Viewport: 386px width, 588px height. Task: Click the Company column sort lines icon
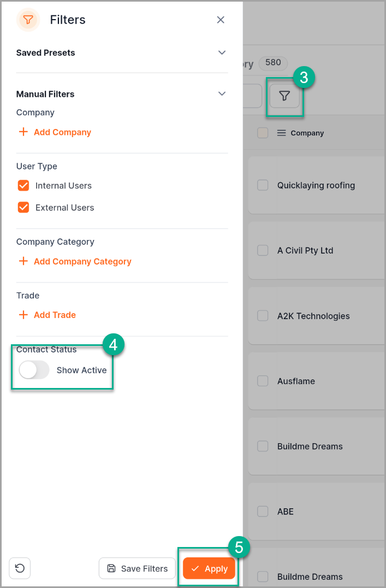pyautogui.click(x=281, y=133)
